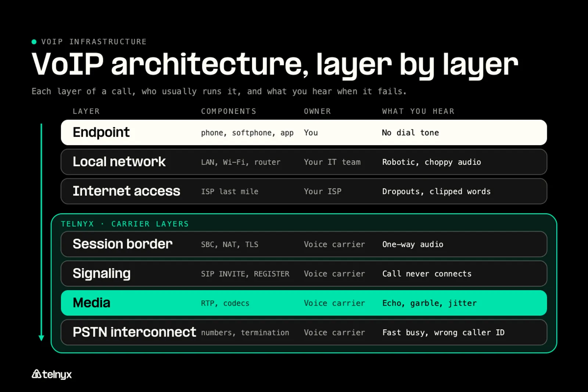Click 'phone, softphone, app' components

(247, 133)
